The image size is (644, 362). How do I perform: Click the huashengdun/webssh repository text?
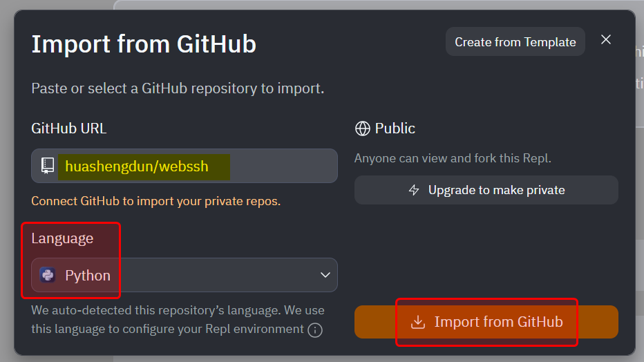pos(136,166)
